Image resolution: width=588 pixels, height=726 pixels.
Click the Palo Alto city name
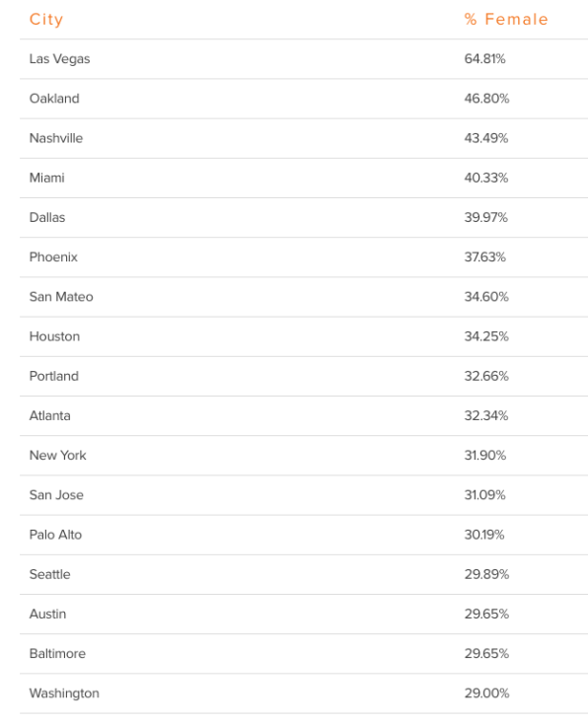click(55, 535)
